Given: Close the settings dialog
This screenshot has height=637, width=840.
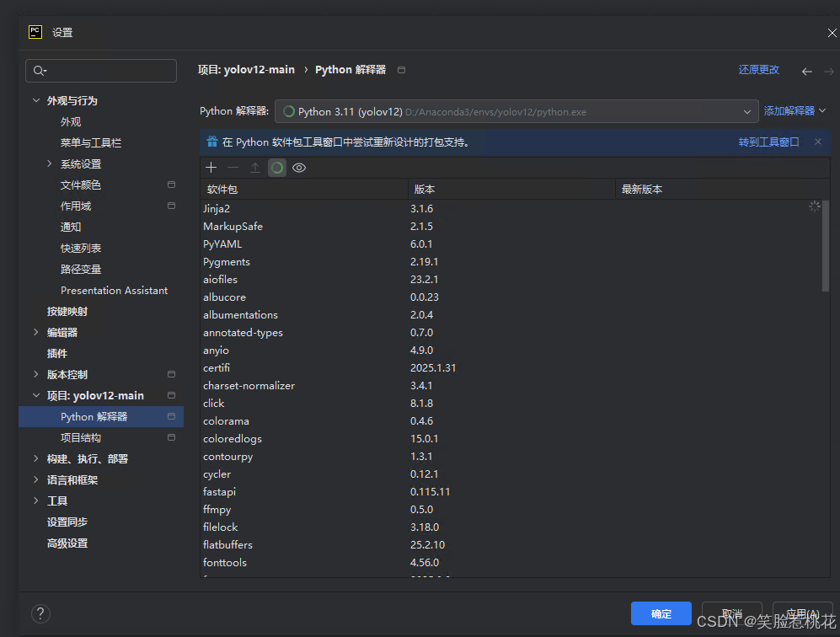Looking at the screenshot, I should coord(832,33).
